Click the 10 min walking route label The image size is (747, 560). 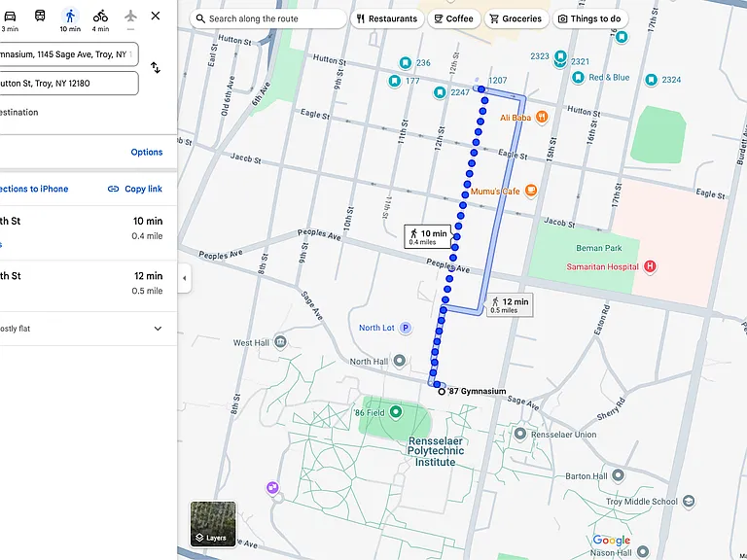pyautogui.click(x=428, y=236)
